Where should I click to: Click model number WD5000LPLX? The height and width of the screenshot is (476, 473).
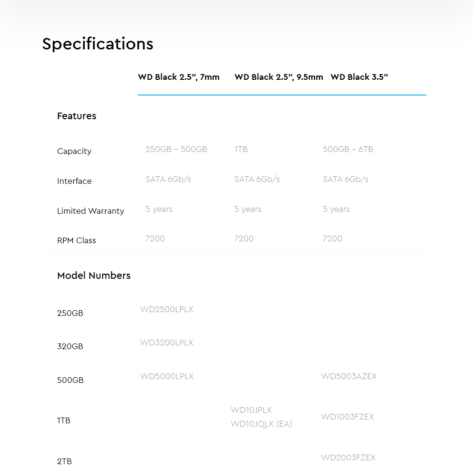pos(167,376)
